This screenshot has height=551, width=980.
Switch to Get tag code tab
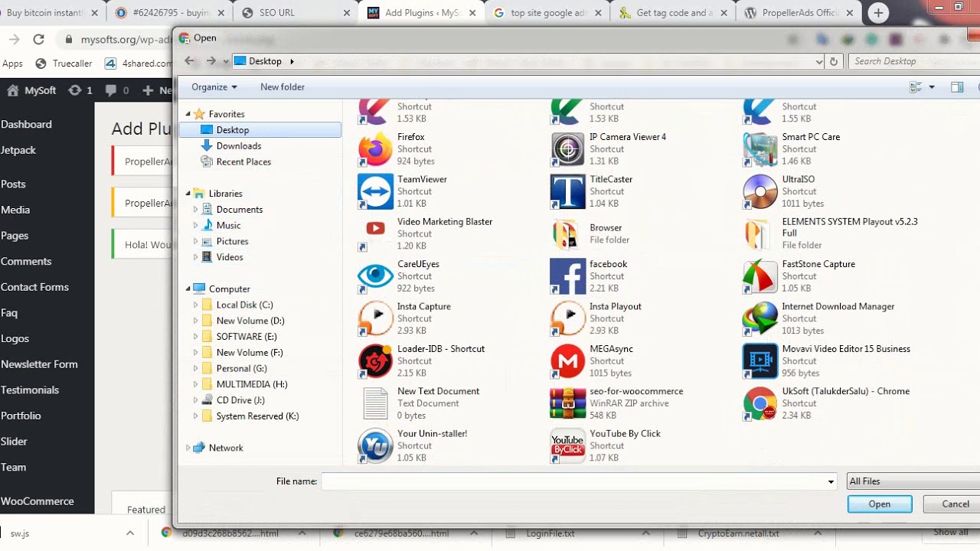click(673, 13)
